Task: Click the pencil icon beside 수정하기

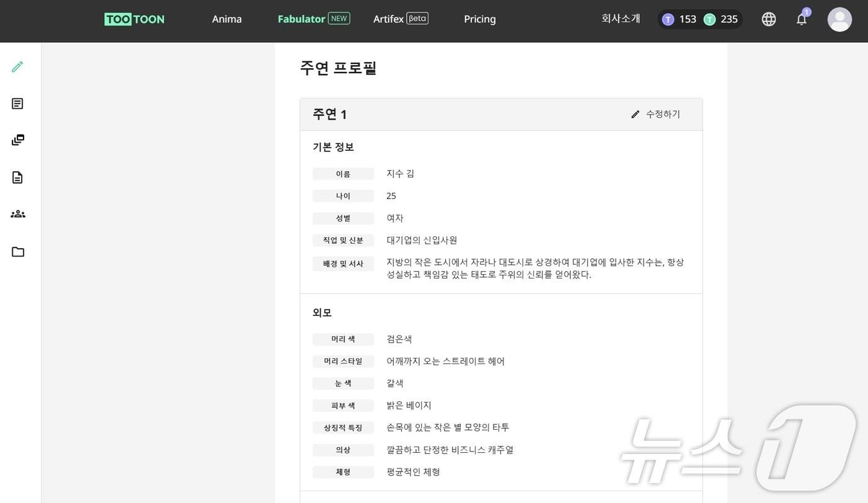Action: pyautogui.click(x=635, y=114)
